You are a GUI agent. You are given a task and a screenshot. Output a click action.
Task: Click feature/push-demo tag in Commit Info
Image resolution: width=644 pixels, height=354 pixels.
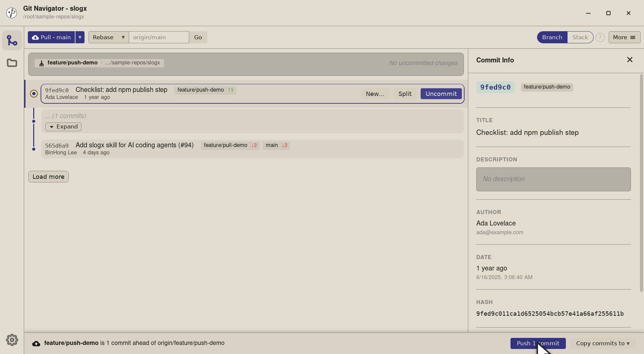[x=547, y=87]
